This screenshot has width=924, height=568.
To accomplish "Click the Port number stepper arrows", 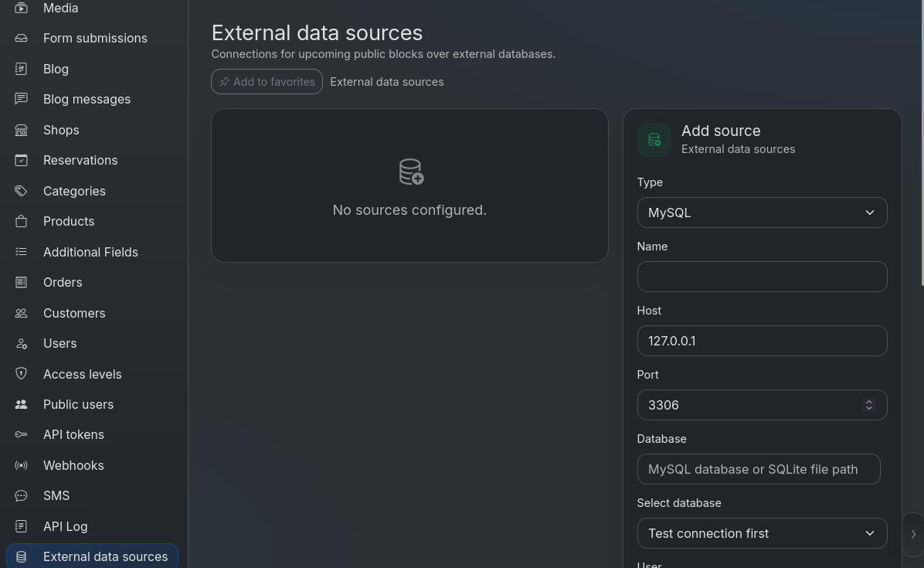I will [x=868, y=405].
